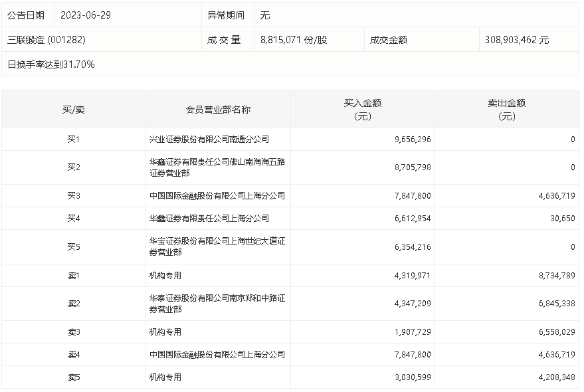
Task: Click 华鑫证券 佛山南海海五路证券营业部
Action: (217, 167)
